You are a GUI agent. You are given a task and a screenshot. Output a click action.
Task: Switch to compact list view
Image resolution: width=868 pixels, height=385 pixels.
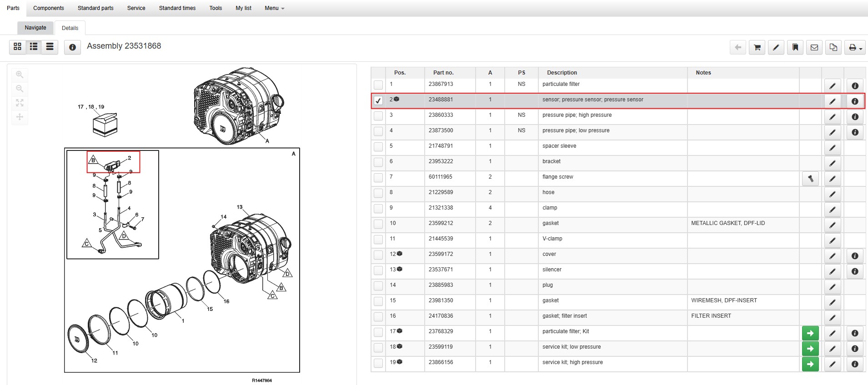click(50, 47)
